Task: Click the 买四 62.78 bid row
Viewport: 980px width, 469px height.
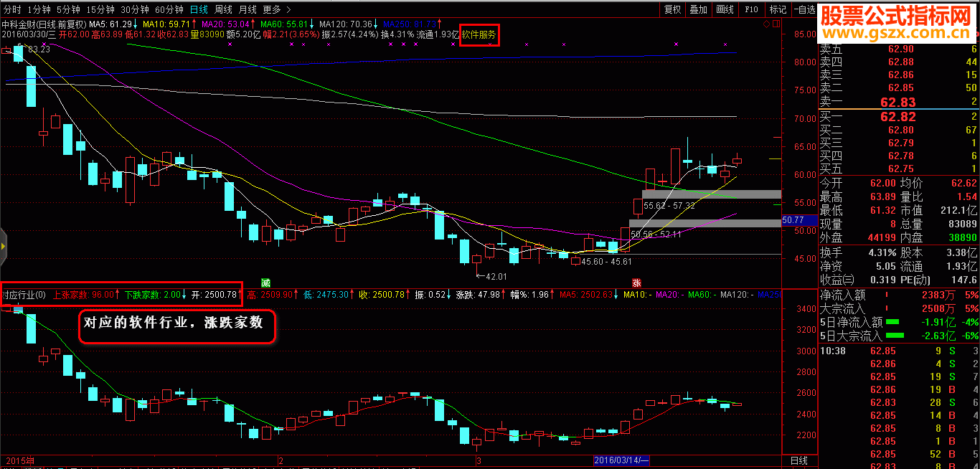Action: (x=899, y=156)
